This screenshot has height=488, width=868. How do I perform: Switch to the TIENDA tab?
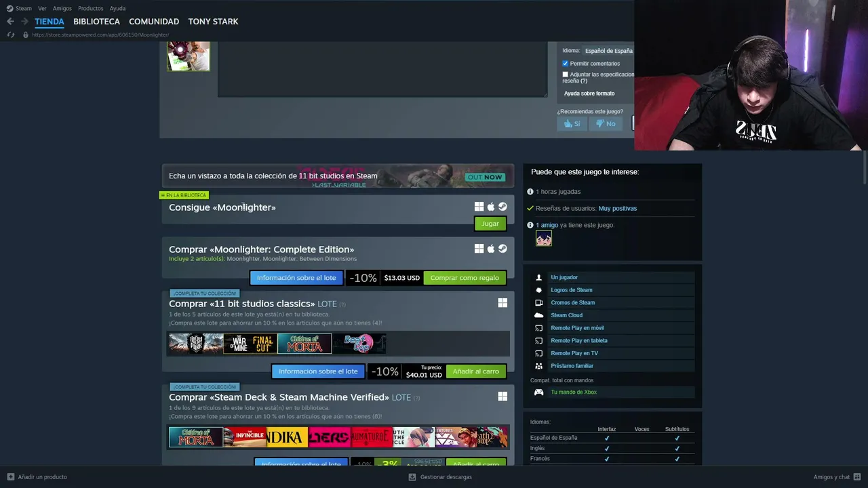pyautogui.click(x=50, y=22)
